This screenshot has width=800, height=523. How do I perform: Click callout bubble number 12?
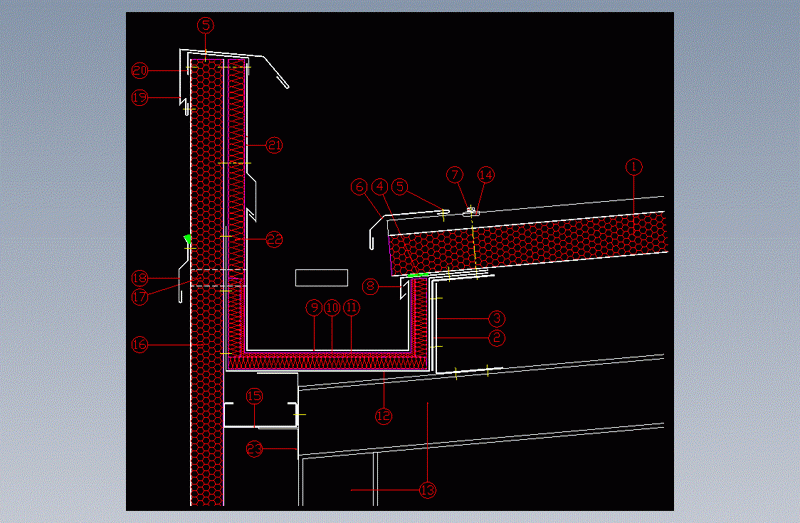[x=383, y=415]
